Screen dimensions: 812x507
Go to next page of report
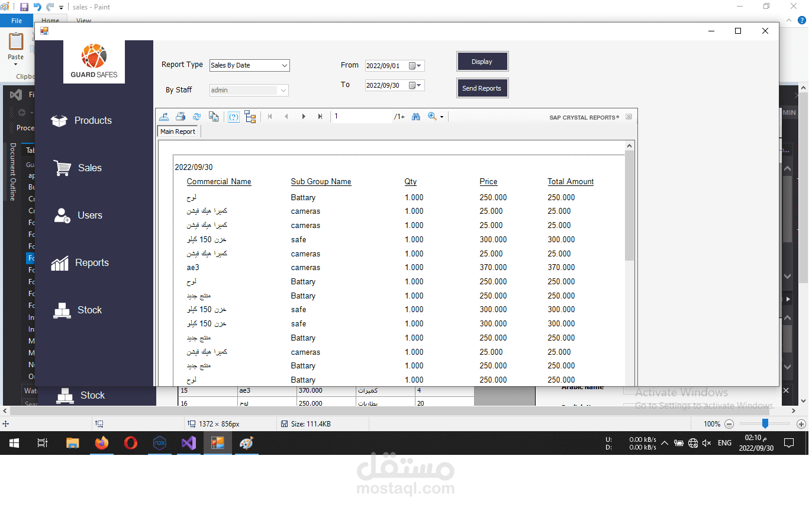click(304, 117)
